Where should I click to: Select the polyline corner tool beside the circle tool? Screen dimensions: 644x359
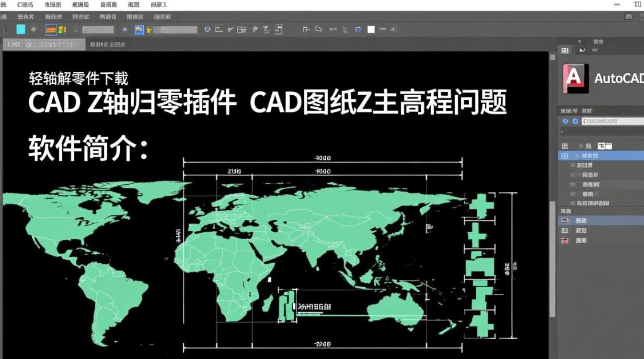click(218, 30)
